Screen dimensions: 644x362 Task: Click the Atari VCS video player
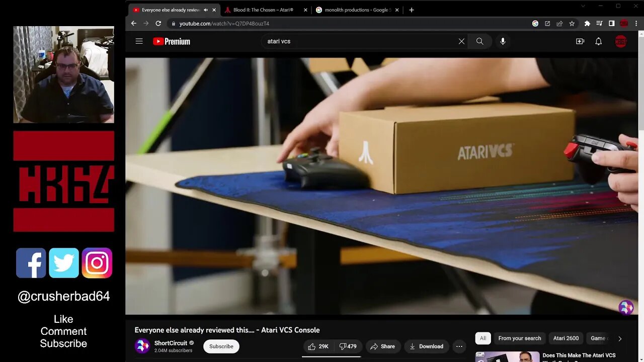point(381,186)
